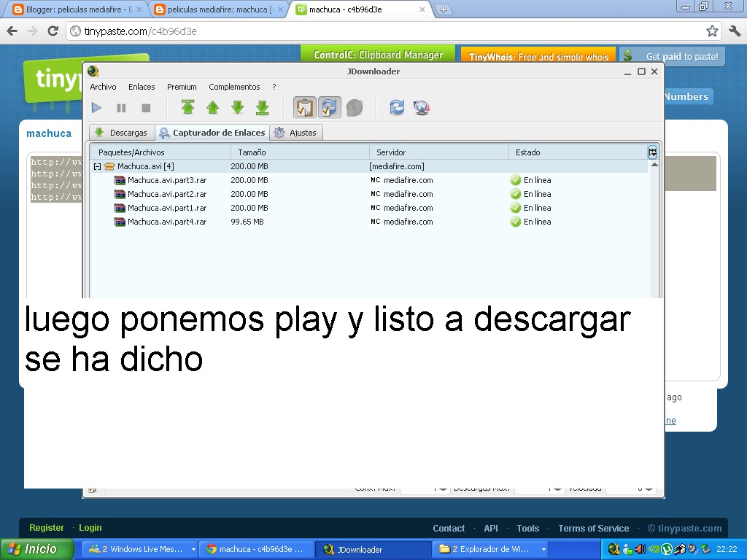
Task: Open a new Chrome tab
Action: tap(444, 9)
